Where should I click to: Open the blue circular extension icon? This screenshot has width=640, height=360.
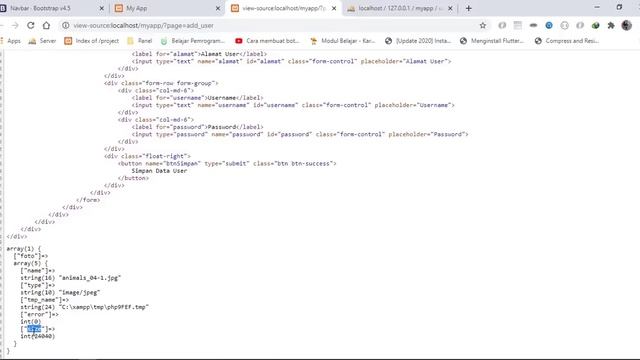[549, 25]
